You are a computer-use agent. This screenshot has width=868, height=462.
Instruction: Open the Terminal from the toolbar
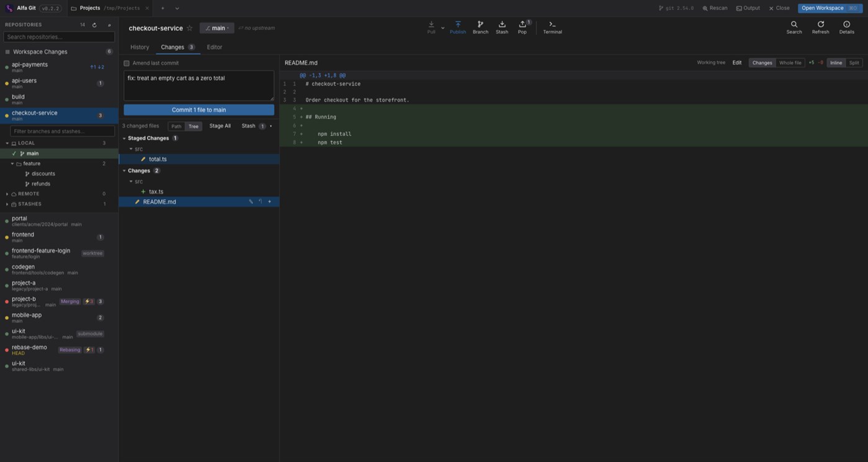click(552, 27)
